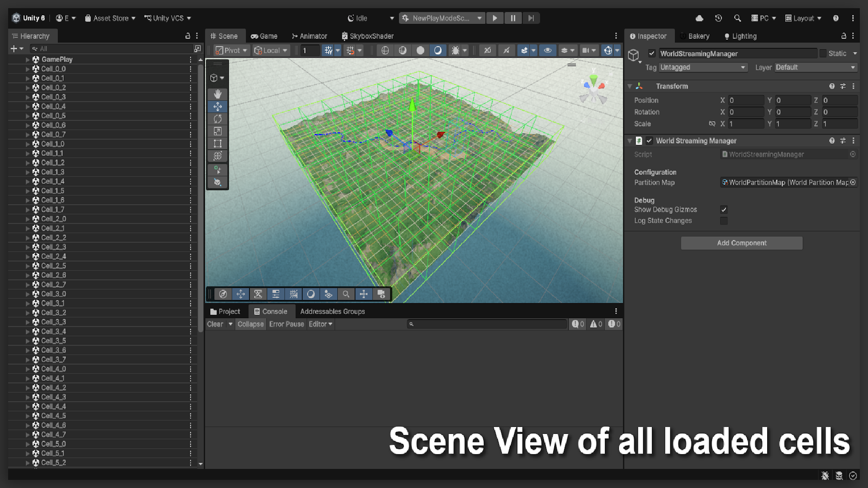This screenshot has width=868, height=488.
Task: Select the Scale tool
Action: pyautogui.click(x=217, y=131)
